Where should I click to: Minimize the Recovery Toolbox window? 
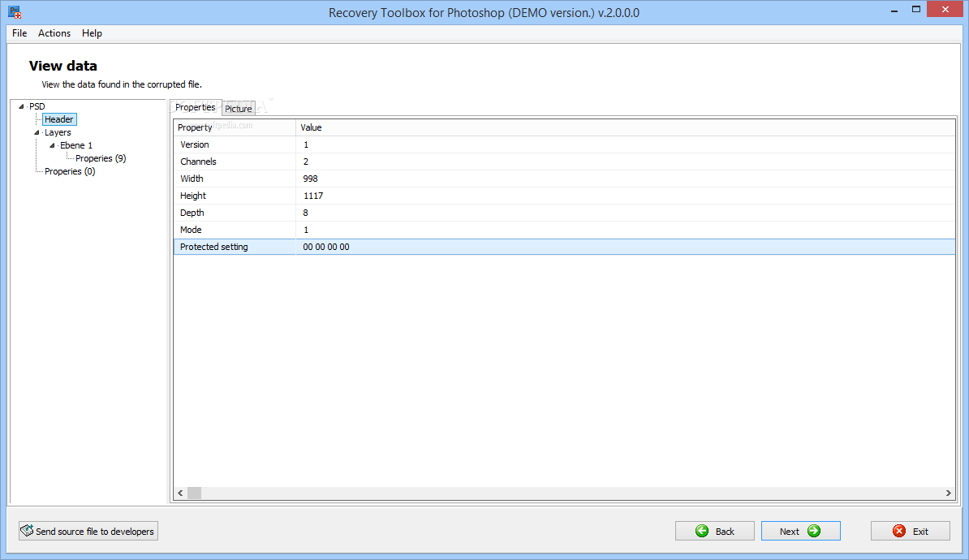tap(894, 11)
